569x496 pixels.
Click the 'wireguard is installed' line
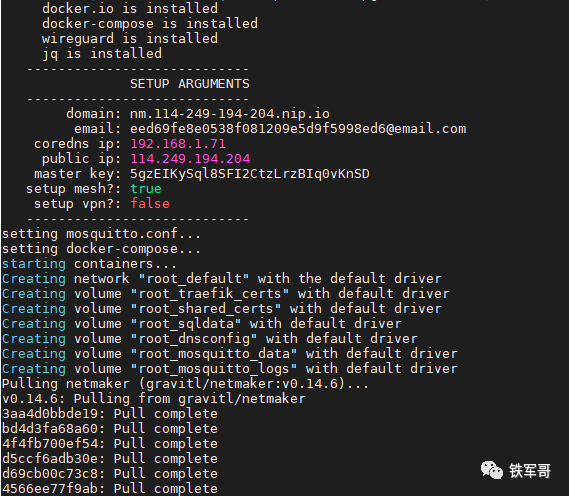pyautogui.click(x=130, y=39)
